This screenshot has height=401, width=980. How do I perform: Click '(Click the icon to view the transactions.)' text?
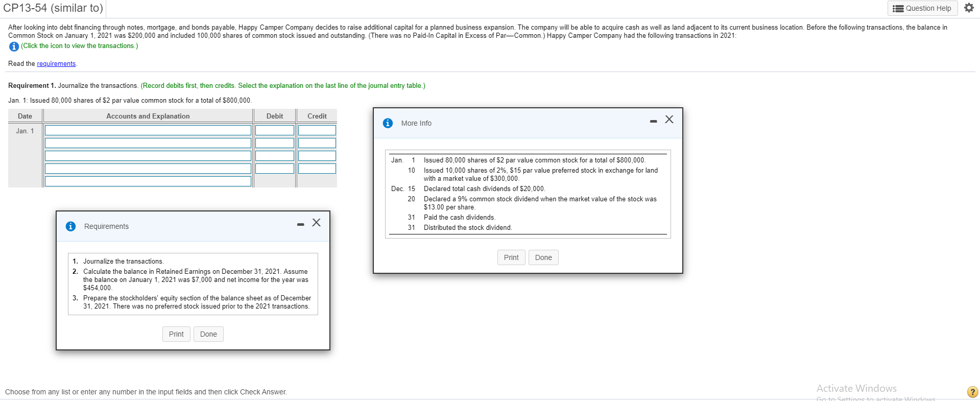pyautogui.click(x=79, y=46)
